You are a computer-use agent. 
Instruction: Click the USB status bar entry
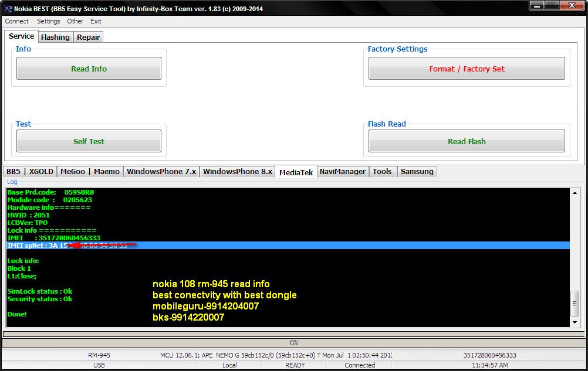click(x=99, y=365)
